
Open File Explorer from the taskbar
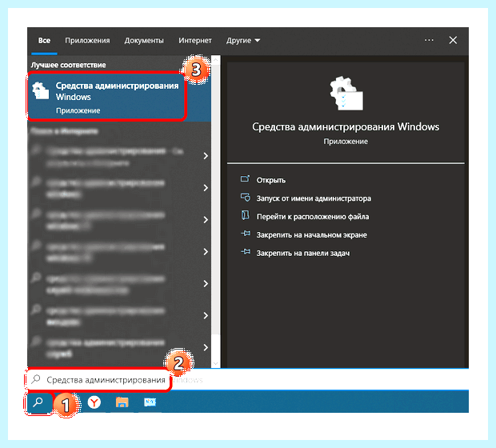click(122, 402)
